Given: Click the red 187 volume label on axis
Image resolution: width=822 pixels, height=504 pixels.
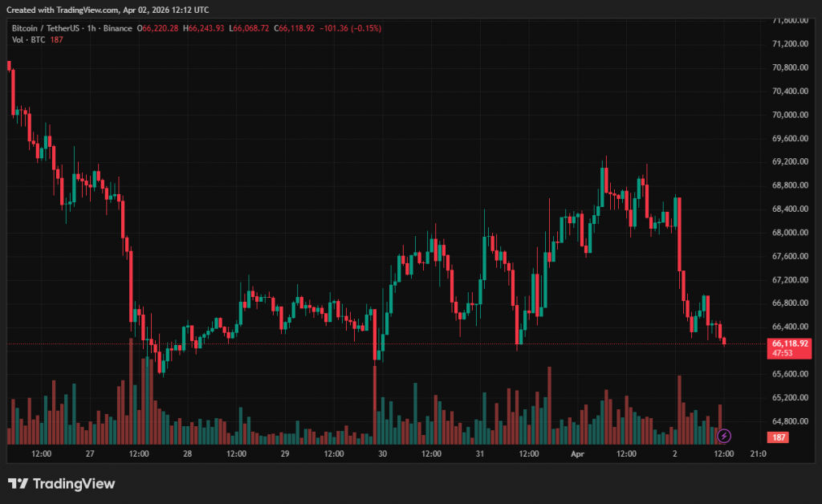Looking at the screenshot, I should click(777, 437).
